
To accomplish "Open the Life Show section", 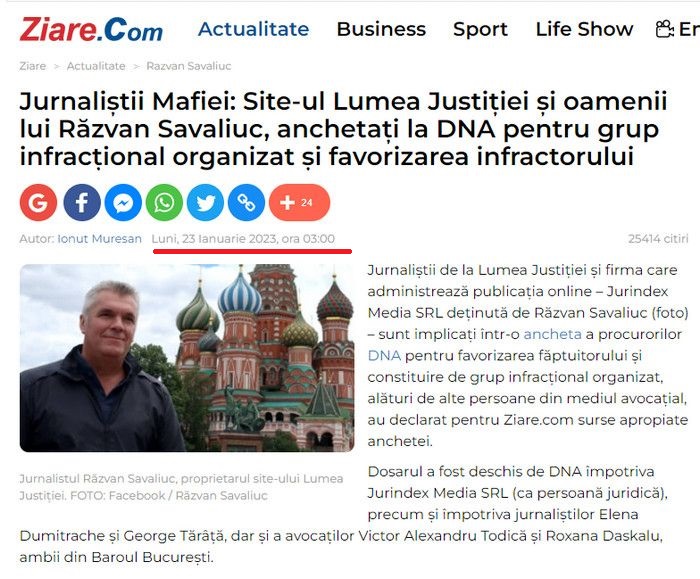I will click(x=584, y=29).
